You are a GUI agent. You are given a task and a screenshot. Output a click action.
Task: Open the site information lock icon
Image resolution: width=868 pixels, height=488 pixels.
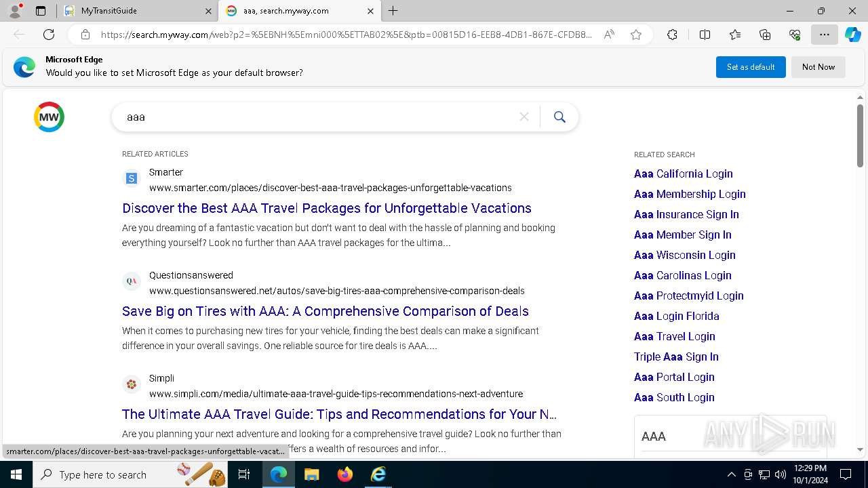(85, 35)
